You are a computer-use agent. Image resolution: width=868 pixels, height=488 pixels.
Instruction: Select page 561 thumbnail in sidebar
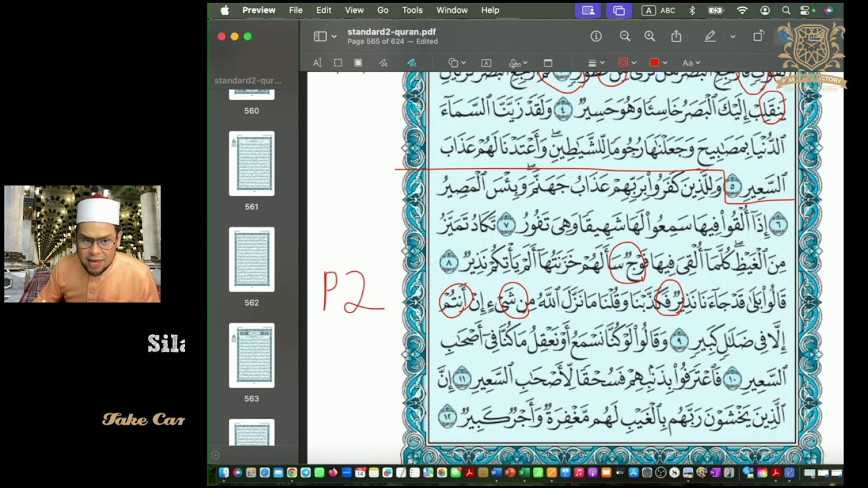(x=252, y=163)
